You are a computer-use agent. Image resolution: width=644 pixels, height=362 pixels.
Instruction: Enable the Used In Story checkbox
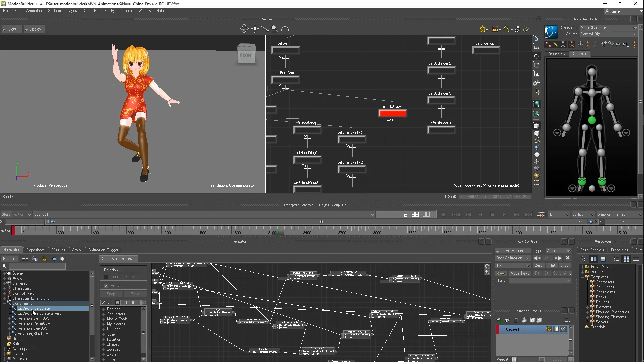pos(106,277)
